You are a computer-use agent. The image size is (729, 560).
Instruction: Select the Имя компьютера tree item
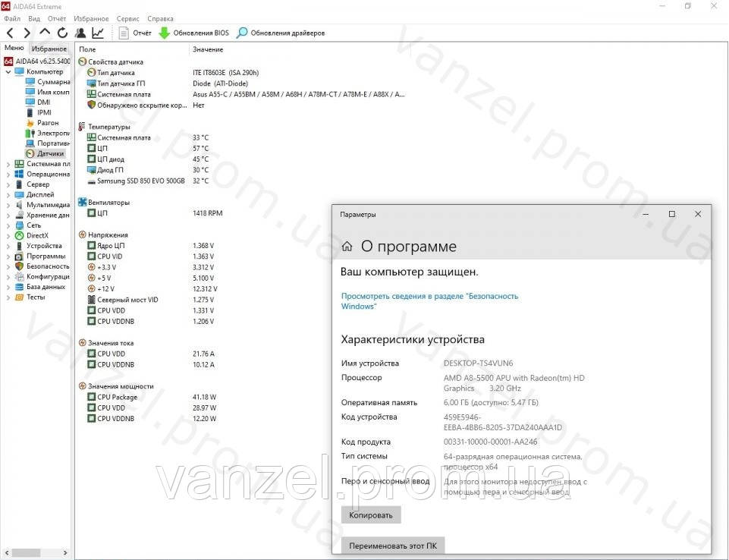click(48, 92)
